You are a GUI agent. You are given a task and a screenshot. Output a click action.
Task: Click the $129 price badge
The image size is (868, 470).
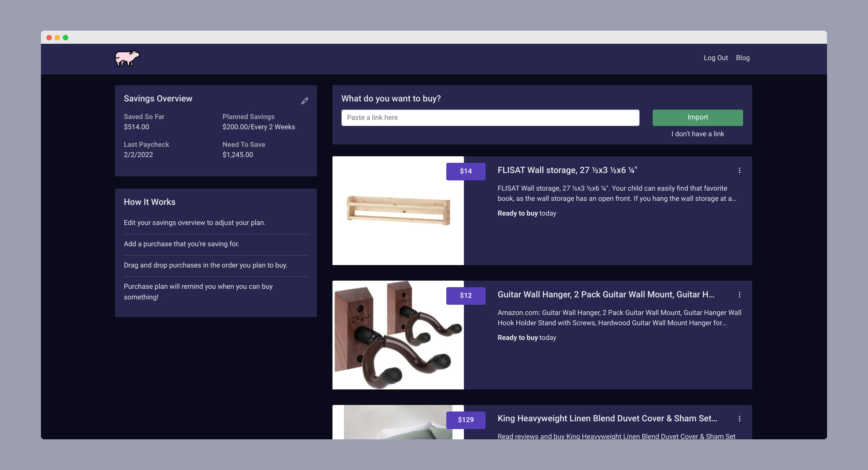(x=466, y=420)
